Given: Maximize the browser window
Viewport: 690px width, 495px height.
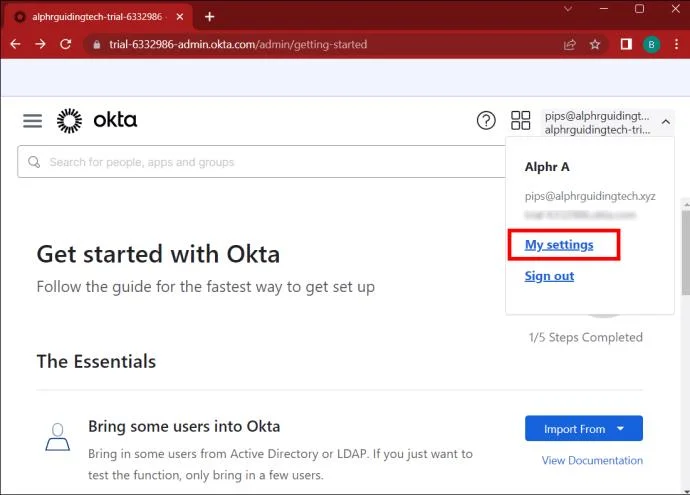Looking at the screenshot, I should point(639,8).
